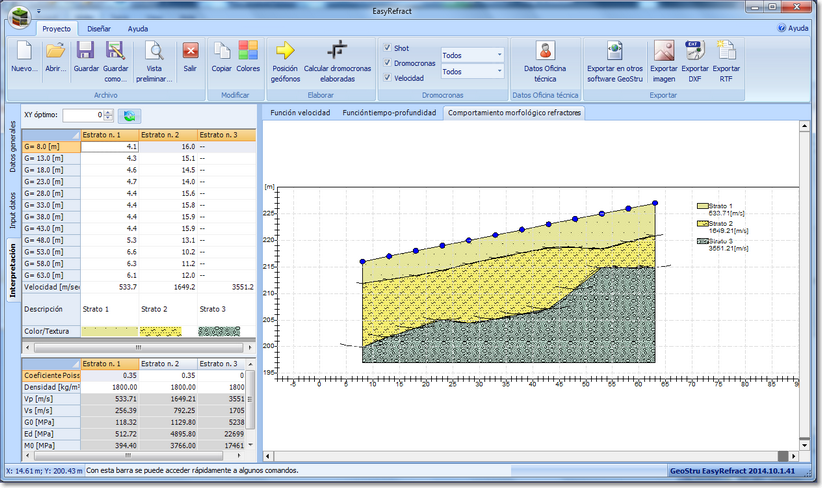Toggle the Velocidad checkbox
Image resolution: width=822 pixels, height=488 pixels.
387,78
